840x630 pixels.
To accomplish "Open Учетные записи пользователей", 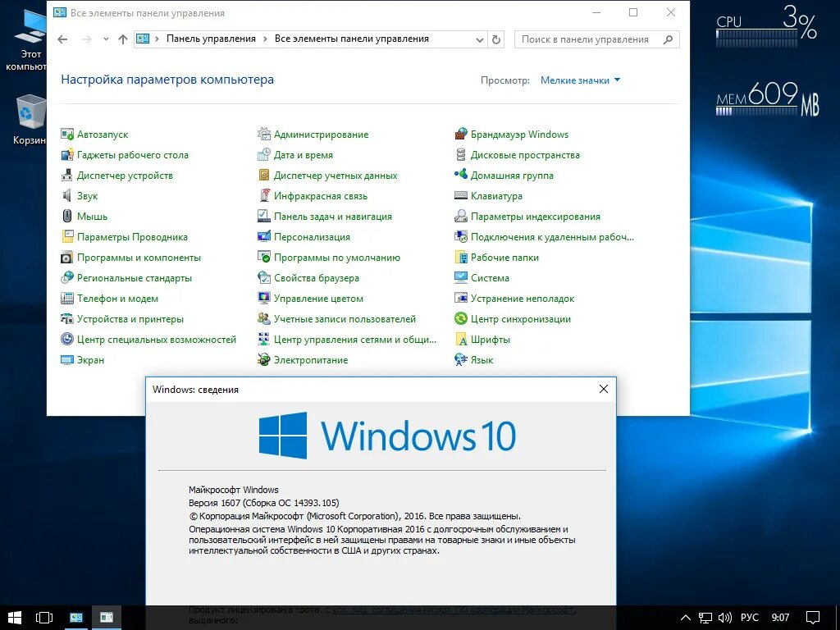I will [341, 318].
